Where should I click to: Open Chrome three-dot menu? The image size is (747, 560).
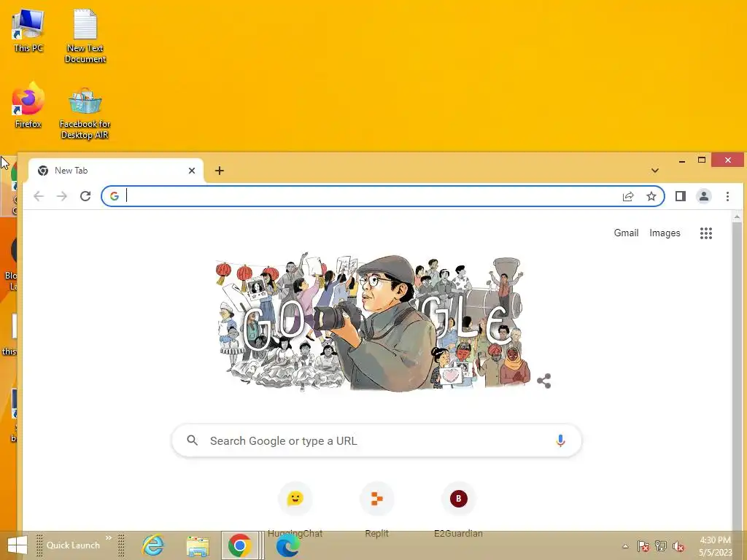coord(727,196)
